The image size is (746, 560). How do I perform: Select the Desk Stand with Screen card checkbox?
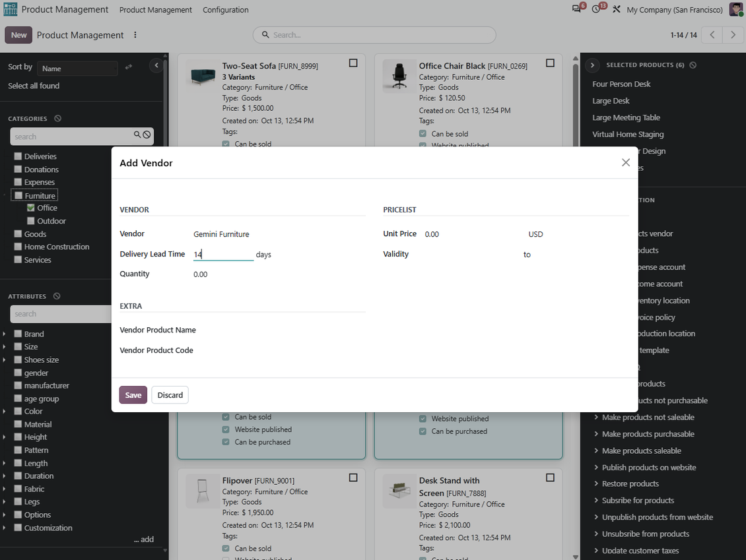pos(550,478)
